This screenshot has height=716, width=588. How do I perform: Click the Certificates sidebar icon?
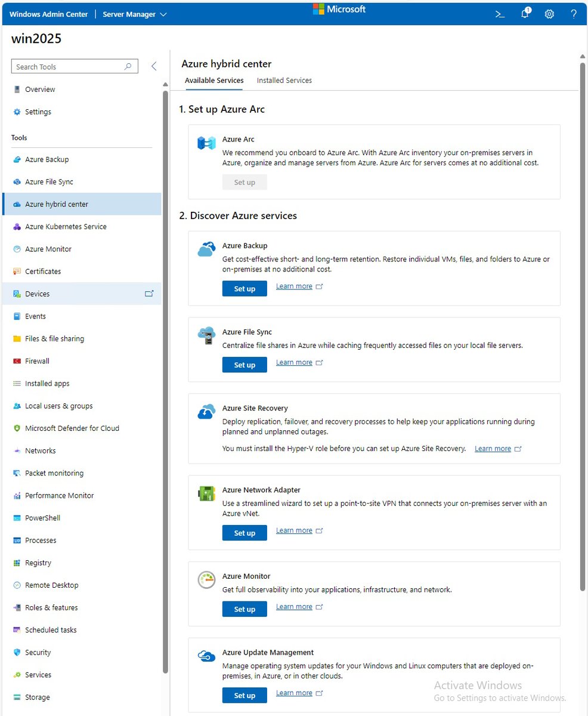coord(17,271)
